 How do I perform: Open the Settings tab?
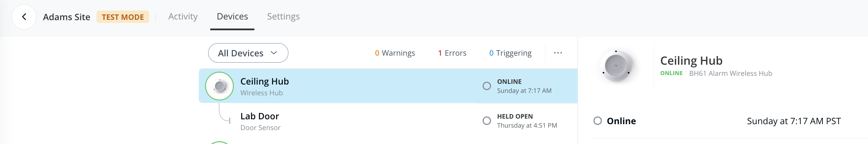[x=283, y=16]
